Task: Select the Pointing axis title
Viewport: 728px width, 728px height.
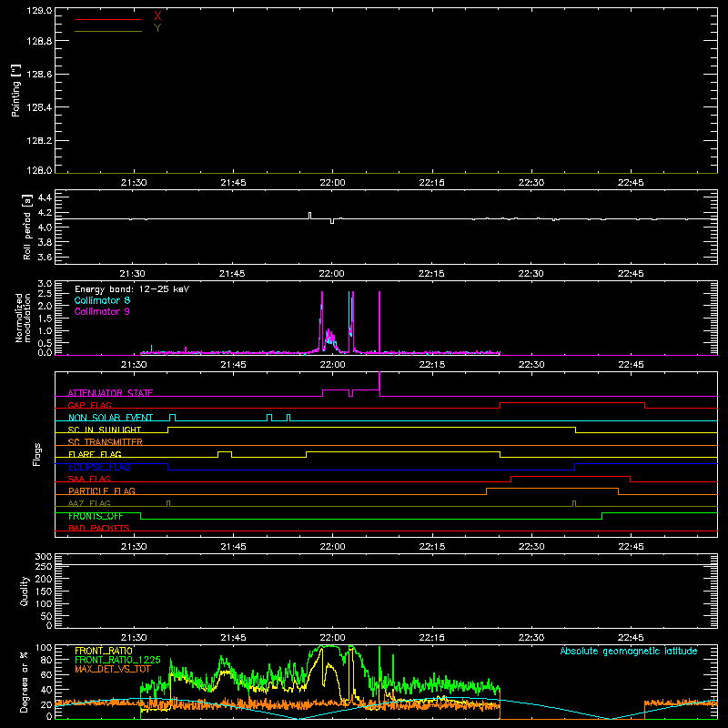Action: (15, 90)
